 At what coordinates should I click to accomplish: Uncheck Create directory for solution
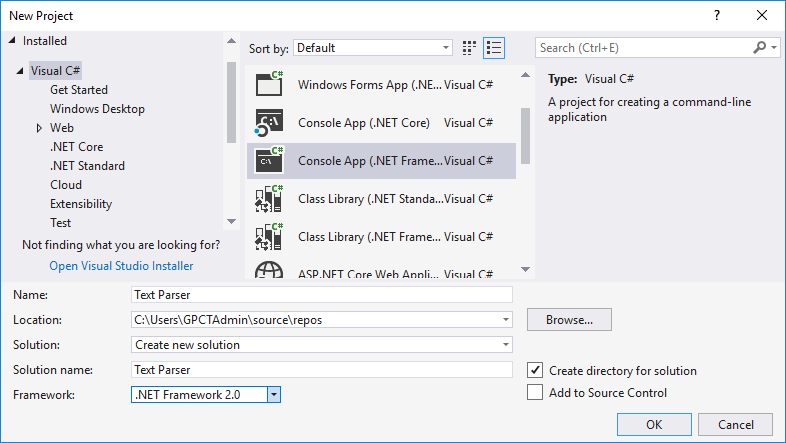point(535,370)
